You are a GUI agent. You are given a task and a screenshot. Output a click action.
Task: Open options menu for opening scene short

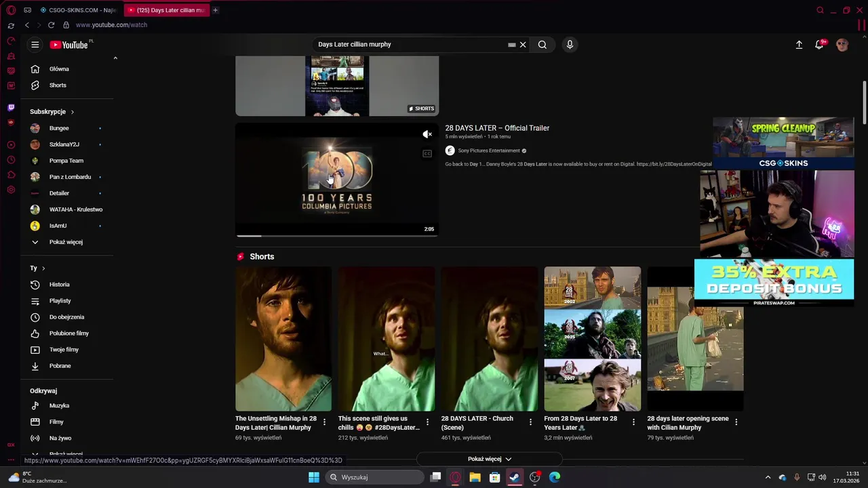[x=736, y=422]
